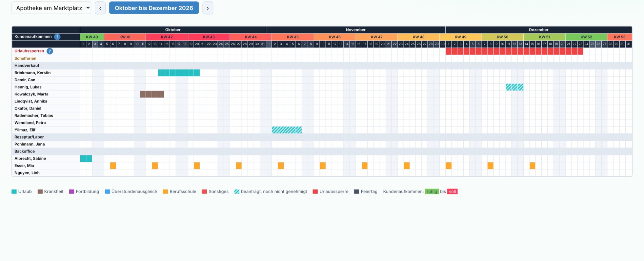644x261 pixels.
Task: Click the Oktober month header
Action: (x=173, y=30)
